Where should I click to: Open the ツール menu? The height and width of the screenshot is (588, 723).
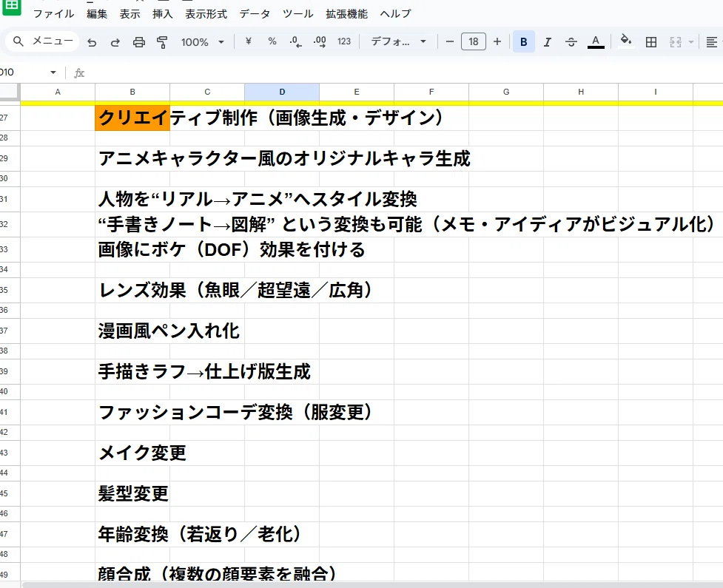pos(298,14)
